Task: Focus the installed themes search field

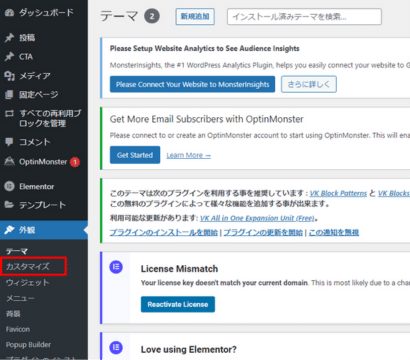Action: pos(304,17)
